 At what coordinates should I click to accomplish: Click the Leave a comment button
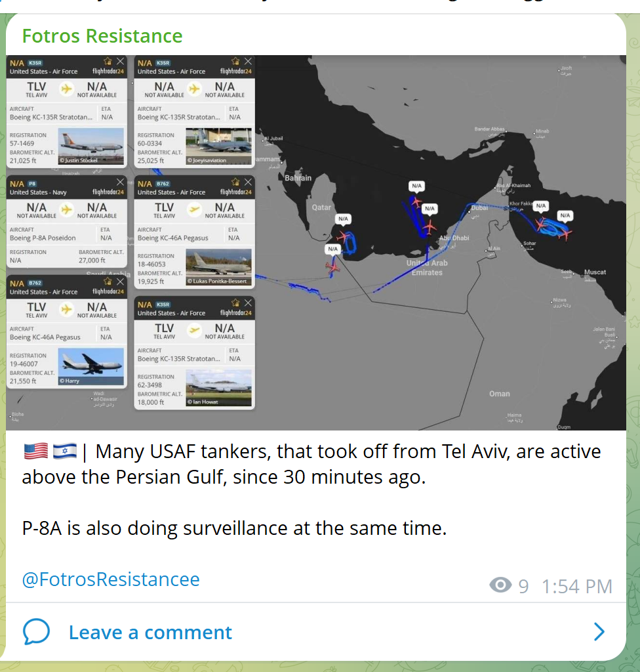tap(150, 632)
